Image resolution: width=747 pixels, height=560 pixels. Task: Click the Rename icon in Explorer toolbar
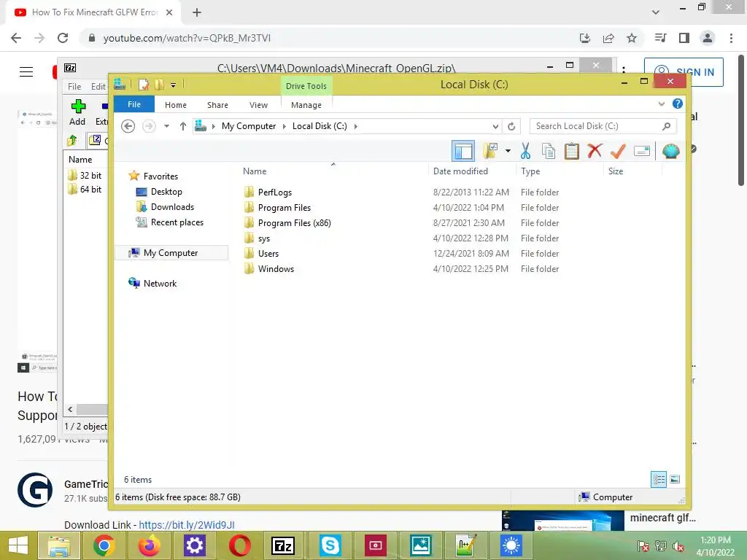[642, 152]
